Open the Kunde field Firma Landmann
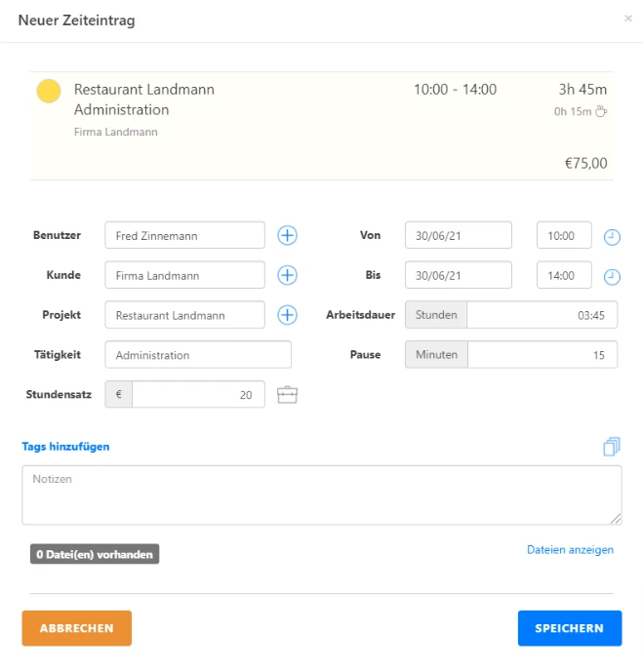This screenshot has height=672, width=643. (184, 275)
